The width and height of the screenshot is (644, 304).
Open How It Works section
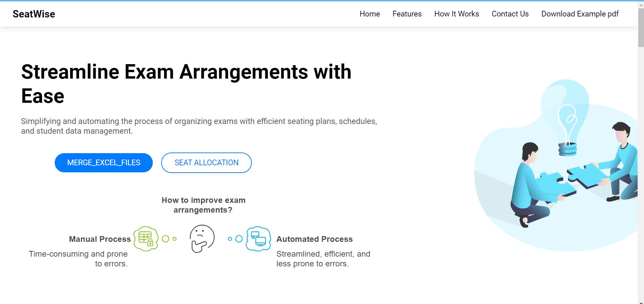pyautogui.click(x=457, y=14)
